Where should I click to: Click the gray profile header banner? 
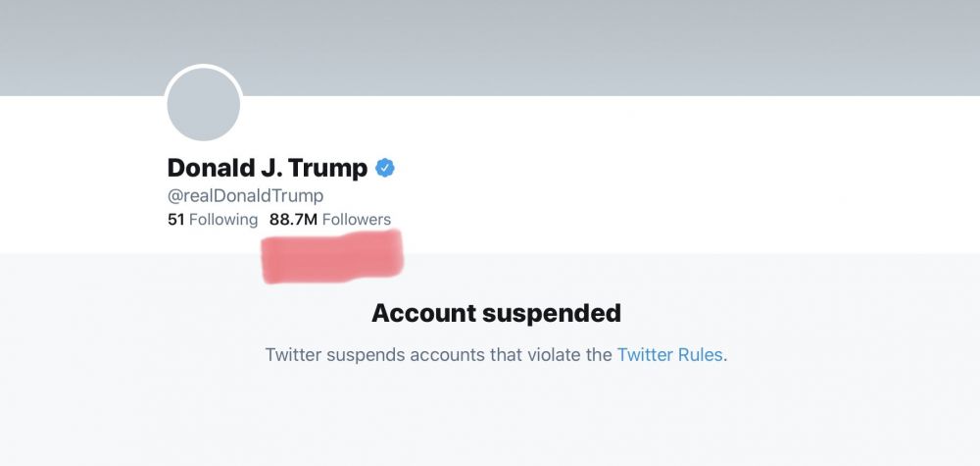[588, 44]
